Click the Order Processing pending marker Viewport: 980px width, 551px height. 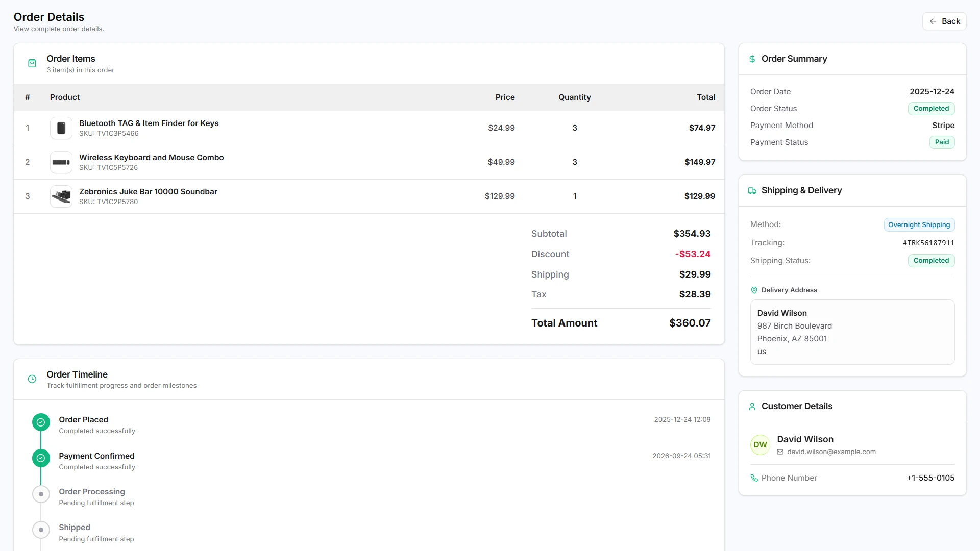(x=41, y=494)
